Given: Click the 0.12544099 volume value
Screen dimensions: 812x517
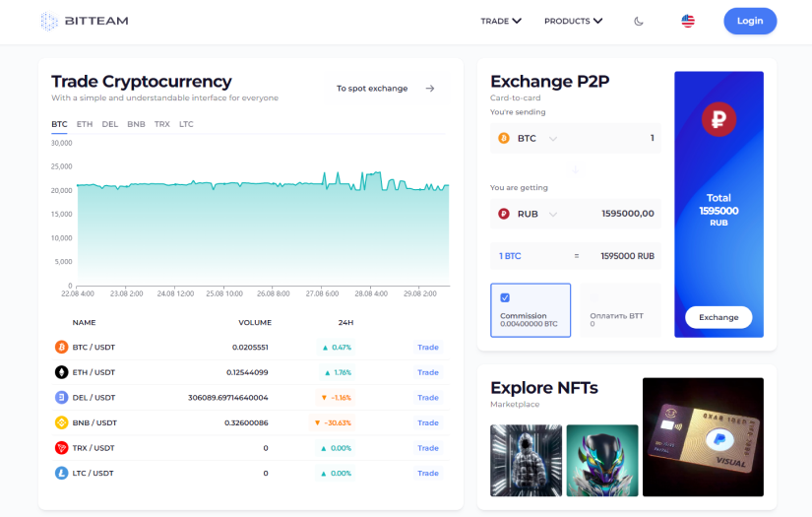Looking at the screenshot, I should tap(247, 372).
